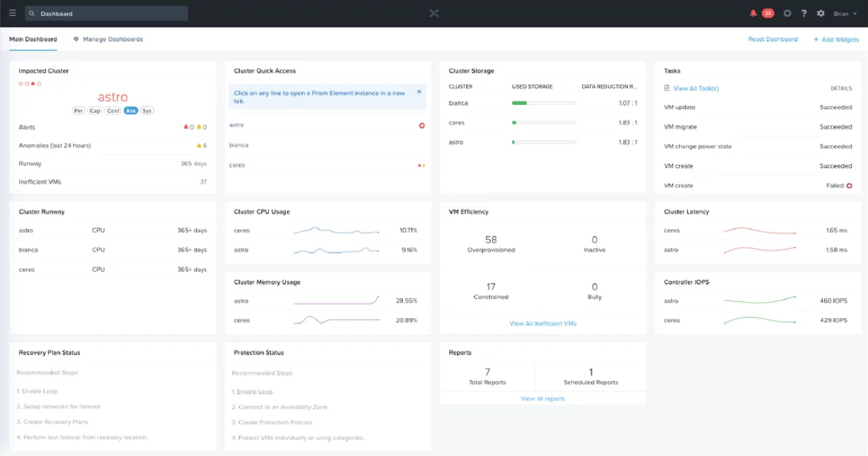Click the 10.71% ceres CPU value
Image resolution: width=868 pixels, height=456 pixels.
point(409,231)
